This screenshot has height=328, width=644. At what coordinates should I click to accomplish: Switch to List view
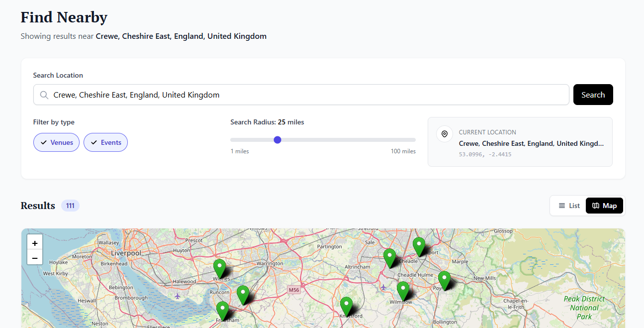coord(569,206)
